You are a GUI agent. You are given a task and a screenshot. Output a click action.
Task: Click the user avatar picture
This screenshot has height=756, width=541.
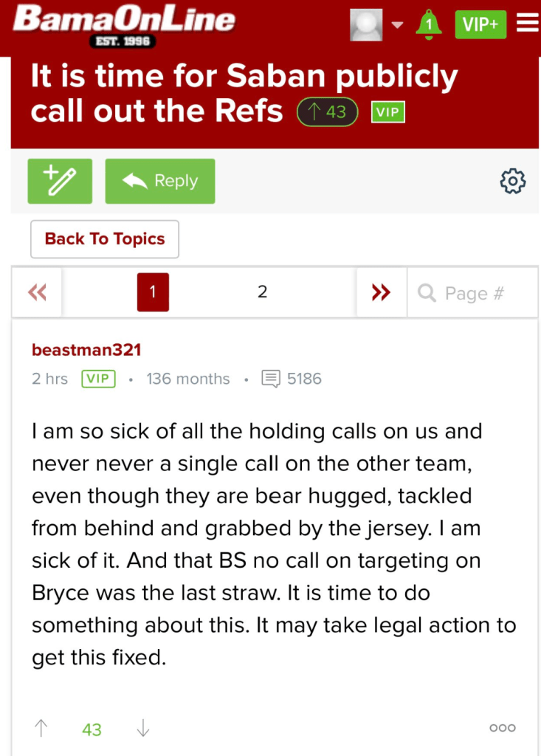click(x=366, y=24)
